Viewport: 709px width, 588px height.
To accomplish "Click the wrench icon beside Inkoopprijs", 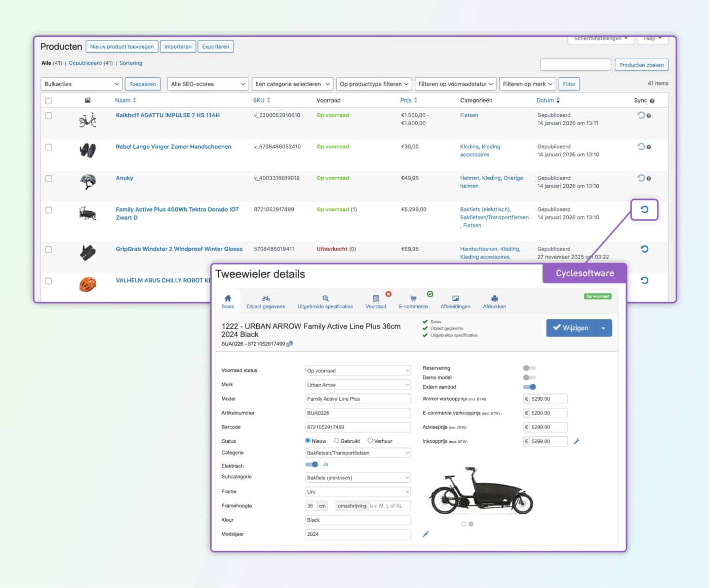I will point(576,441).
